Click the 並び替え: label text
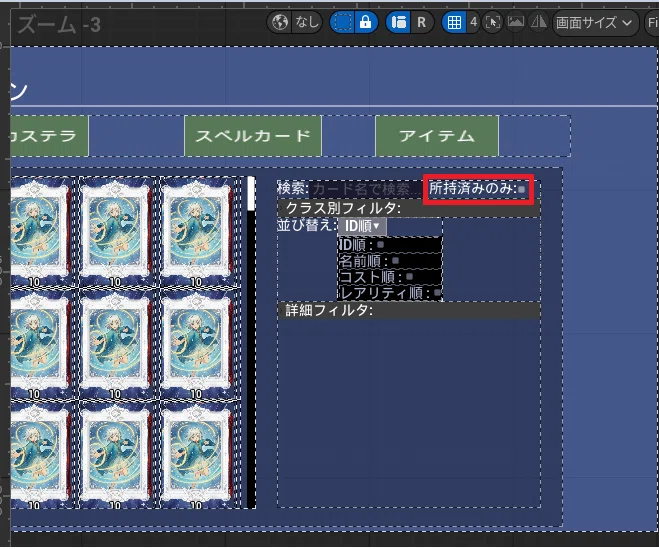The width and height of the screenshot is (659, 549). (x=307, y=225)
